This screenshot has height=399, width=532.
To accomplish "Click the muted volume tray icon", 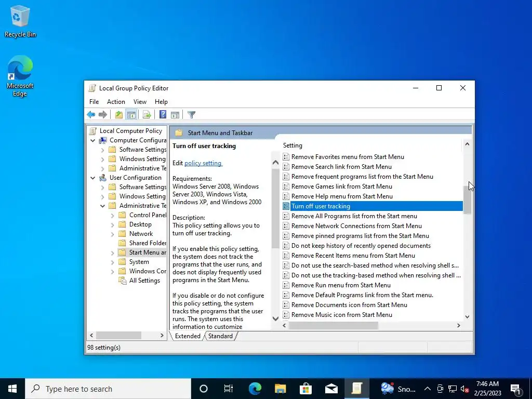I will click(464, 389).
